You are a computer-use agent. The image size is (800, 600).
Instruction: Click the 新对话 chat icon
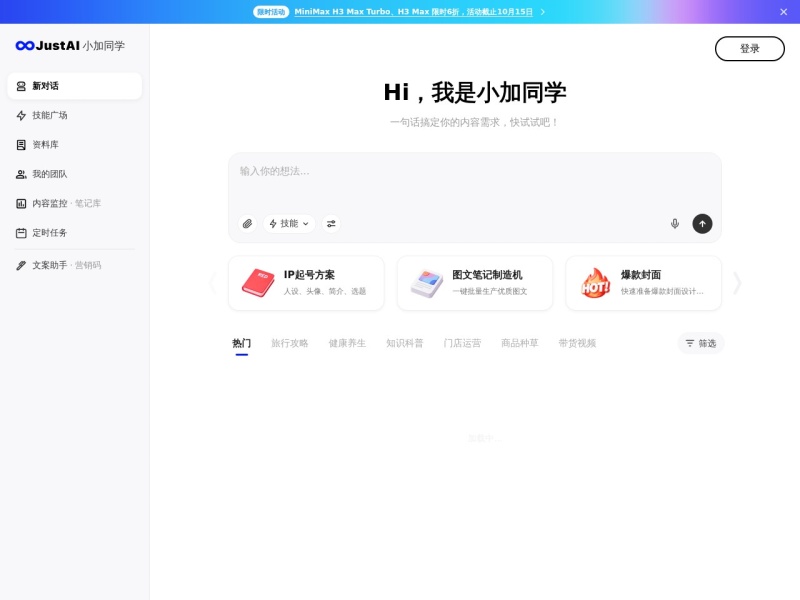pyautogui.click(x=21, y=86)
